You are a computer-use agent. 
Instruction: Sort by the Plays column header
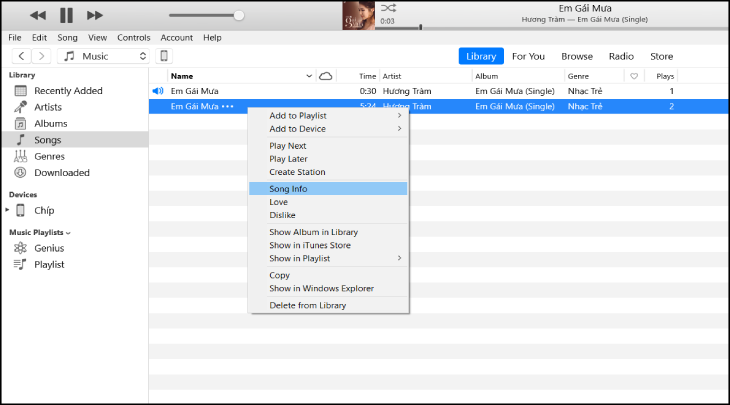click(x=665, y=76)
